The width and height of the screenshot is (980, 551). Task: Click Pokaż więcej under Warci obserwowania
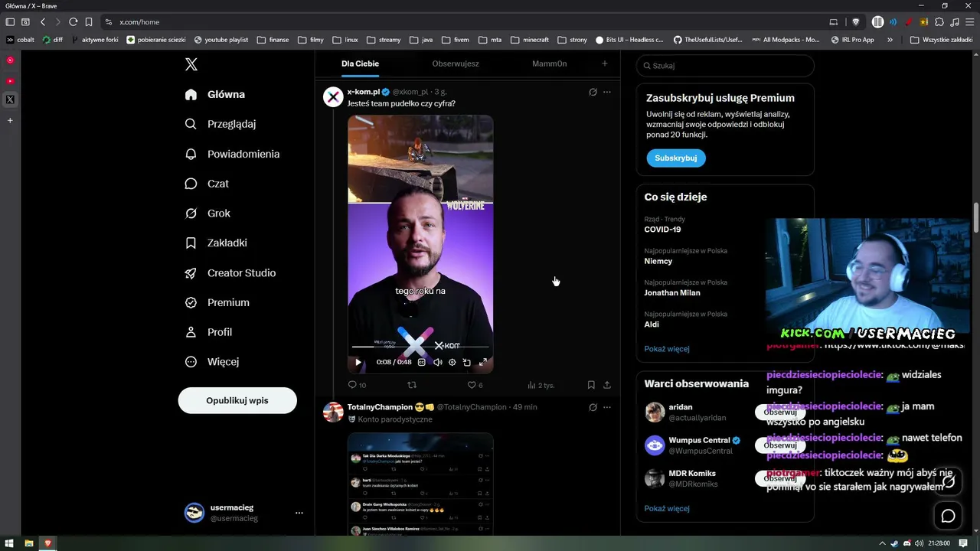click(x=667, y=509)
